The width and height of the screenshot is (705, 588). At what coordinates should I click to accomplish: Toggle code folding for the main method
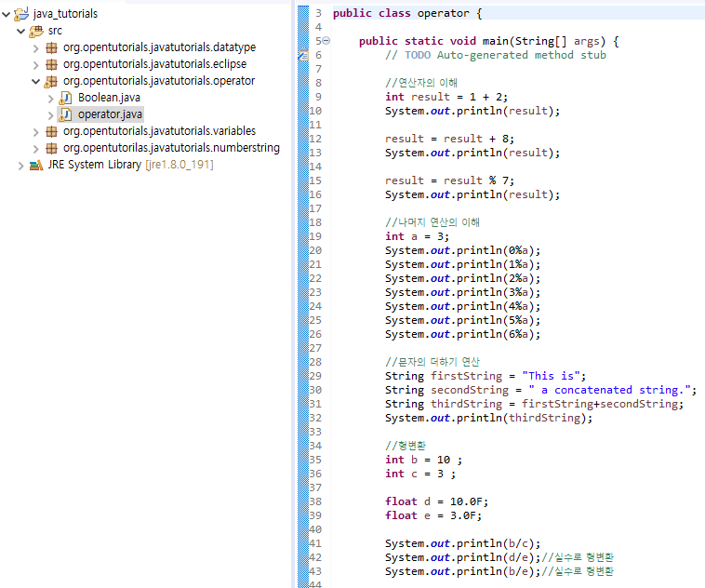click(326, 41)
